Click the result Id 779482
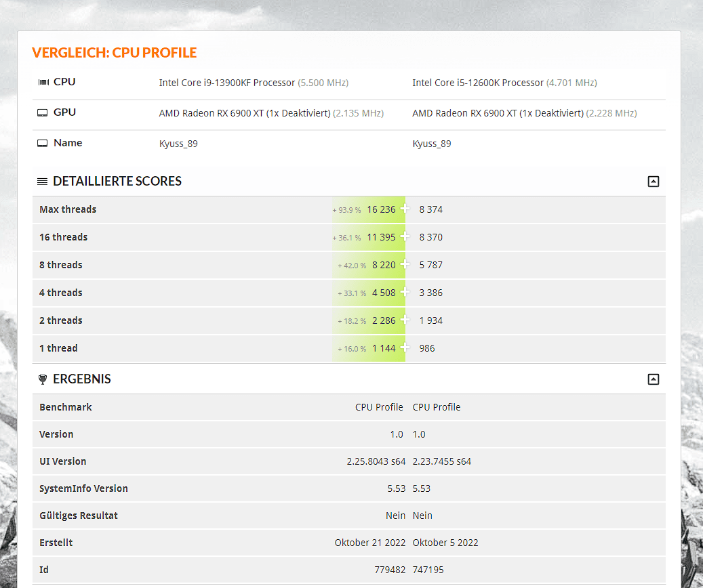 390,570
